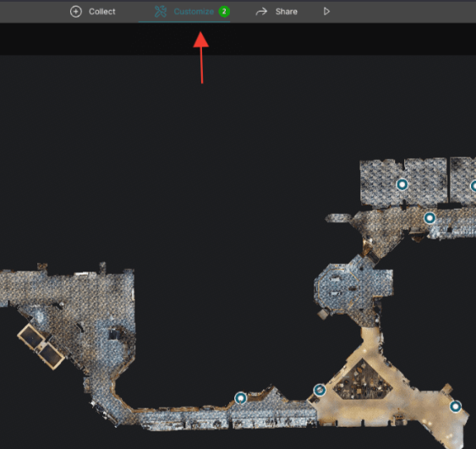Select scan marker in the long bottom corridor
Screen dimensions: 476x449
(x=241, y=398)
